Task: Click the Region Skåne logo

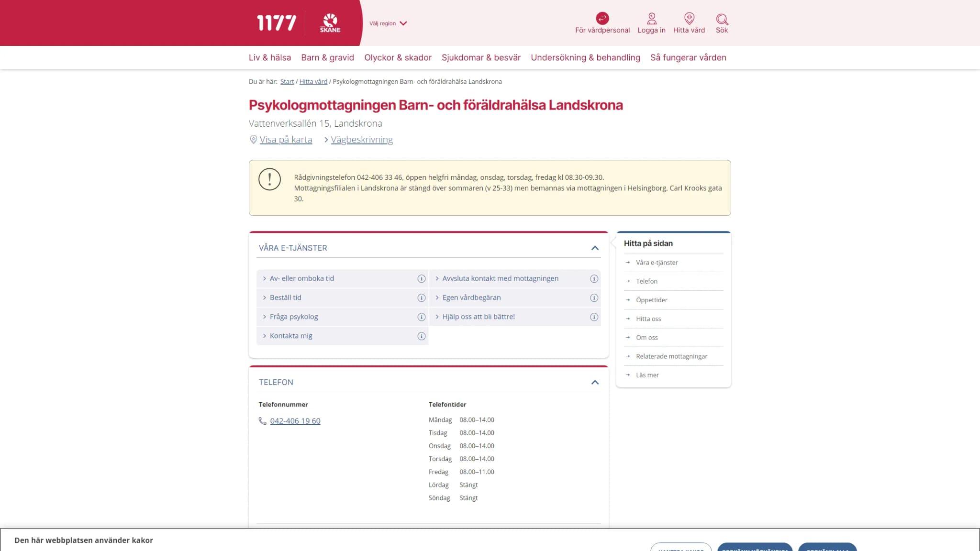Action: click(330, 23)
